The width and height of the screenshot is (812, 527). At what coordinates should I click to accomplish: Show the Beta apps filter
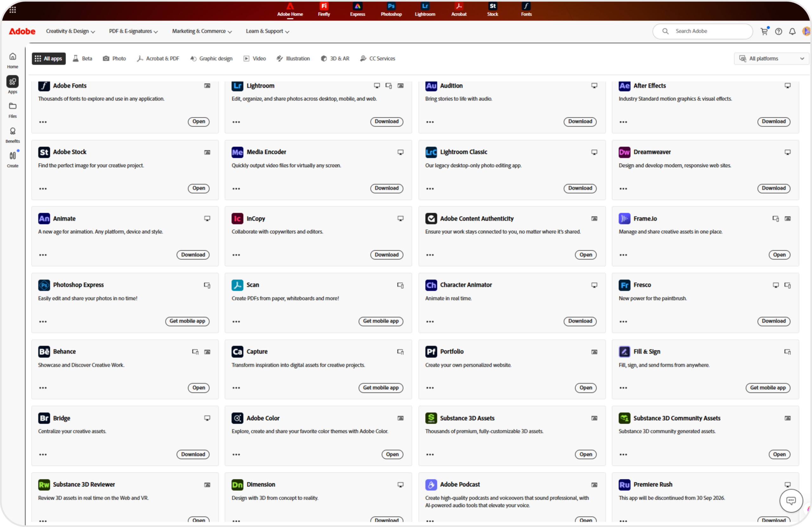pos(82,59)
